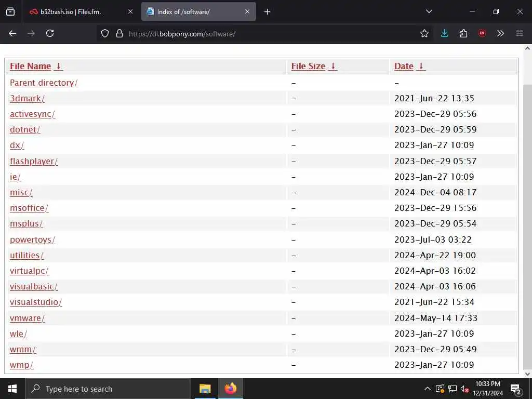Open the ie folder
532x399 pixels.
[15, 177]
